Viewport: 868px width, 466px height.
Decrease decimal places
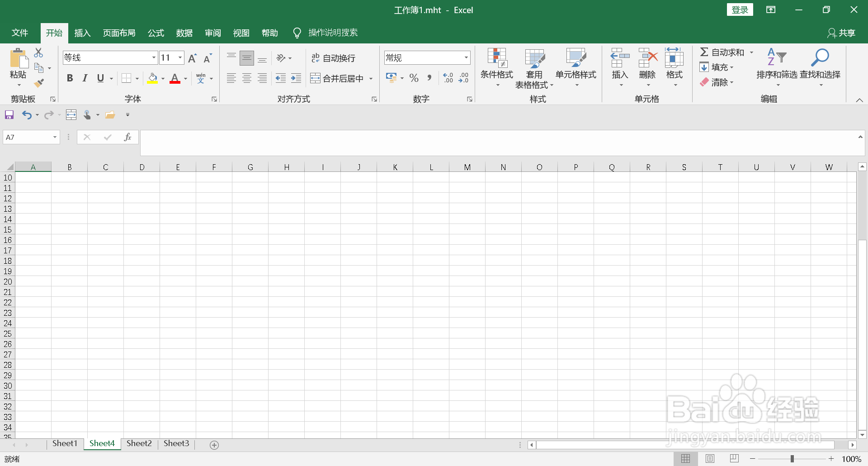(x=463, y=78)
